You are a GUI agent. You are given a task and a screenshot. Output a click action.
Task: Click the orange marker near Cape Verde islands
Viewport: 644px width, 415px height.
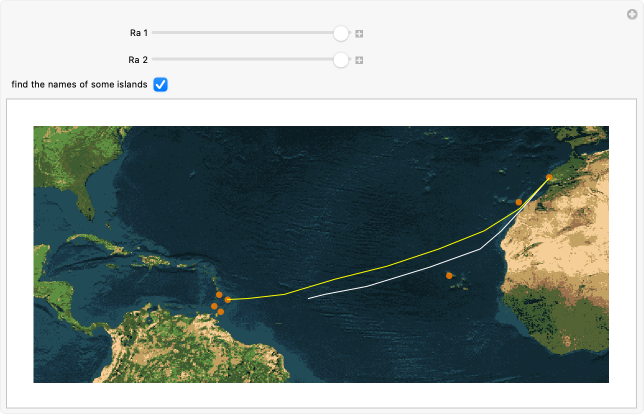[449, 275]
